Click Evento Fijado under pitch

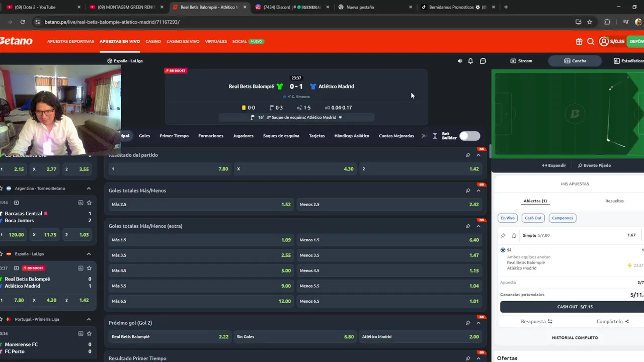594,165
